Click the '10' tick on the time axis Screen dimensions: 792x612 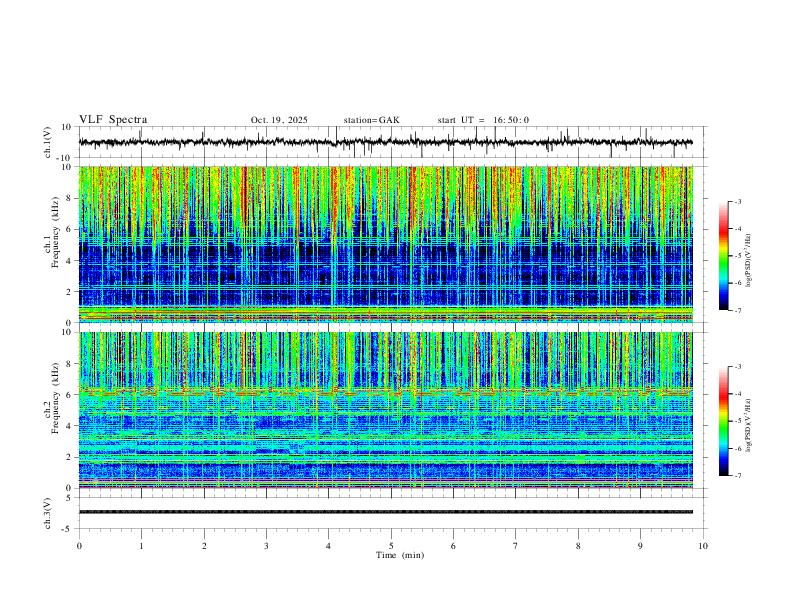pos(703,546)
